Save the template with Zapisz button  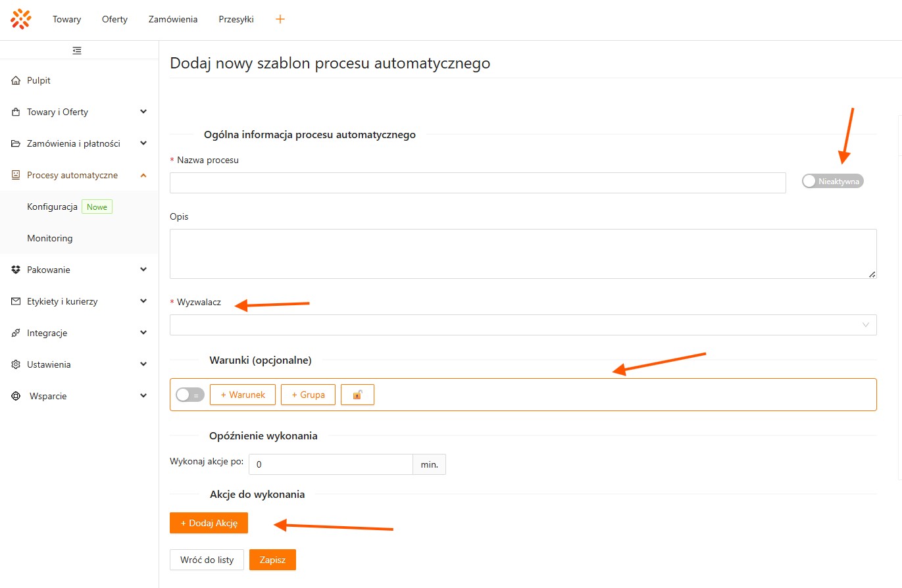point(272,560)
